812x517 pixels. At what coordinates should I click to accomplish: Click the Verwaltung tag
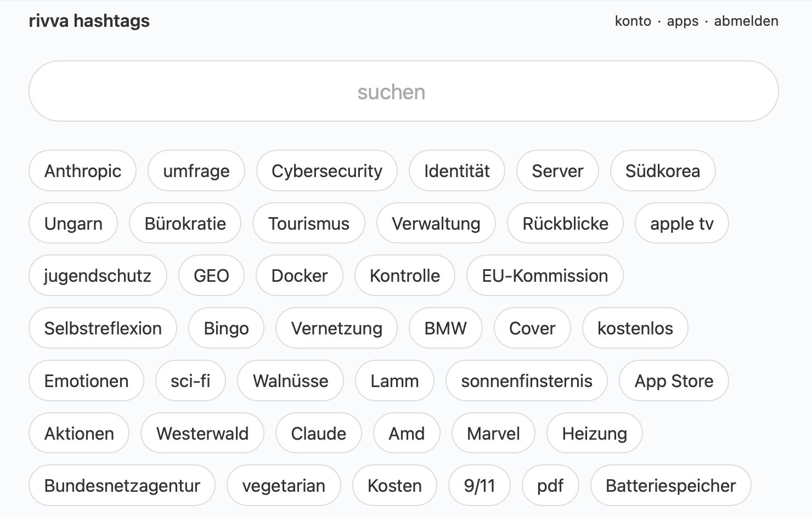point(436,223)
